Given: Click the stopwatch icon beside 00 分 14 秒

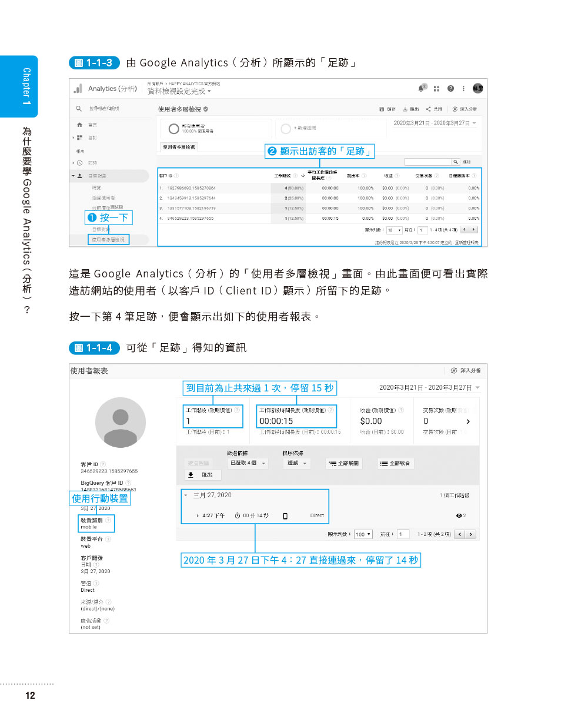Looking at the screenshot, I should (x=238, y=515).
